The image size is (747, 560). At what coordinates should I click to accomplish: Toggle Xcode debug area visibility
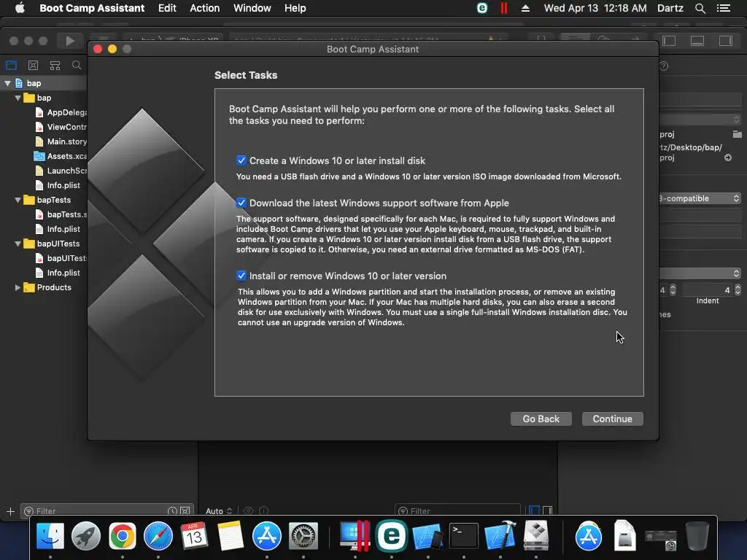point(697,41)
